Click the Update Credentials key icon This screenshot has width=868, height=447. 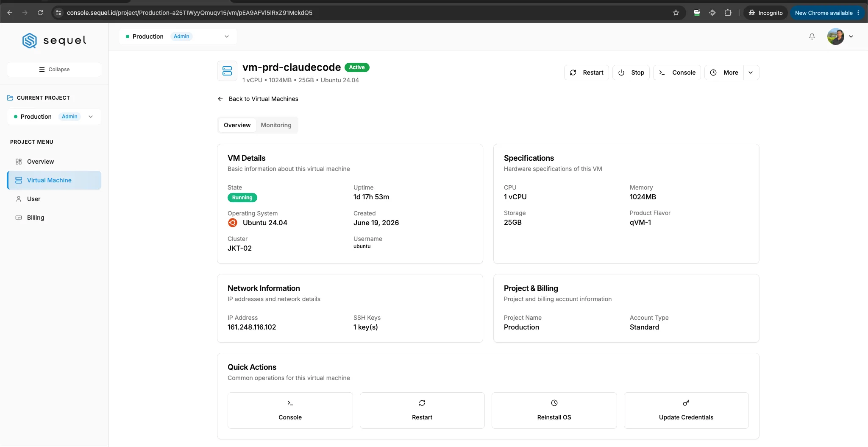tap(686, 403)
